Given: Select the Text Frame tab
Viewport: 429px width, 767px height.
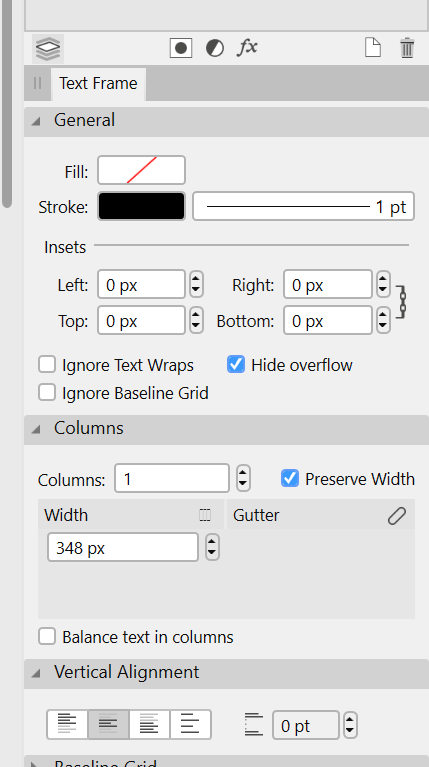Looking at the screenshot, I should tap(98, 83).
